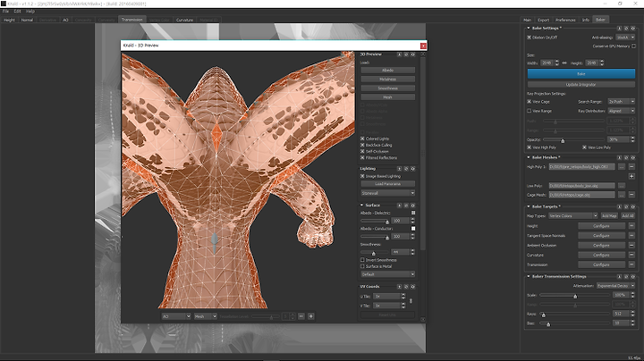This screenshot has height=361, width=644.
Task: Remove the Height bake target
Action: pos(631,226)
